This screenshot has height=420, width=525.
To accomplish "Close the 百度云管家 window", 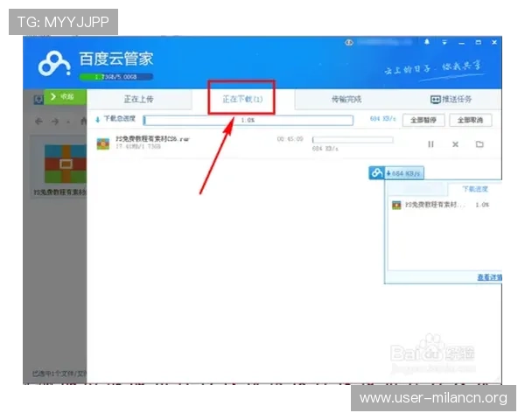I will coord(494,43).
